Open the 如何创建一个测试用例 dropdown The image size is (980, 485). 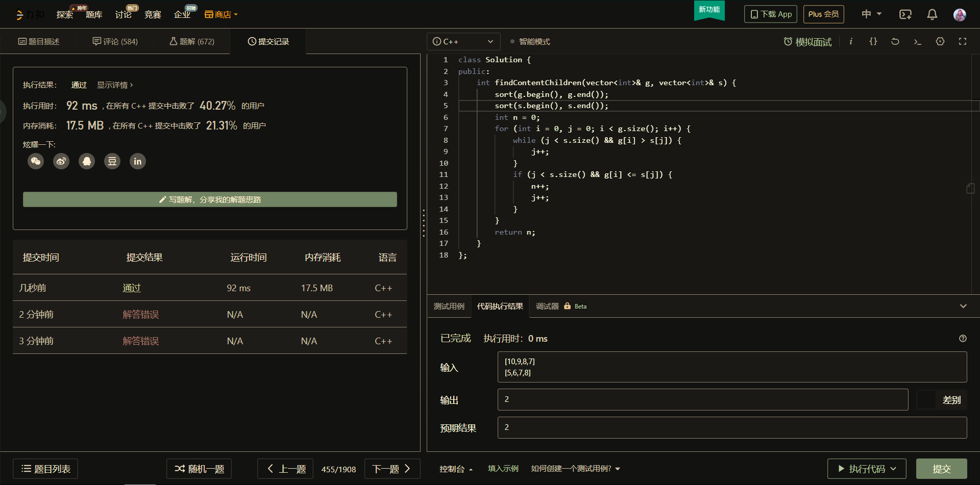575,469
